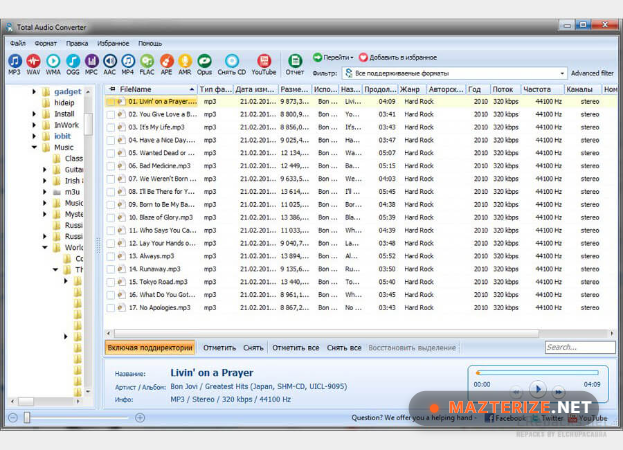
Task: Select the FLAC format icon
Action: [147, 64]
